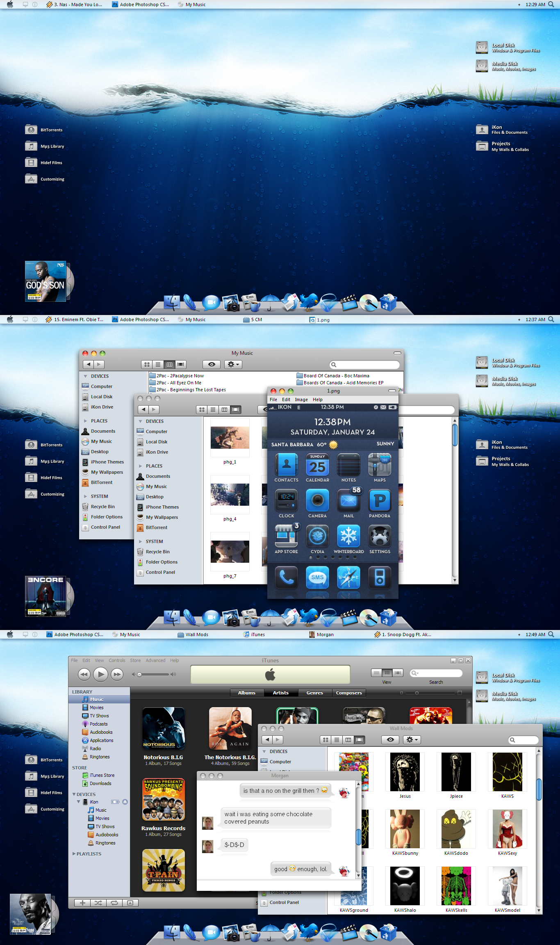Click the Morgan taskbar button
The height and width of the screenshot is (945, 560).
pos(321,635)
